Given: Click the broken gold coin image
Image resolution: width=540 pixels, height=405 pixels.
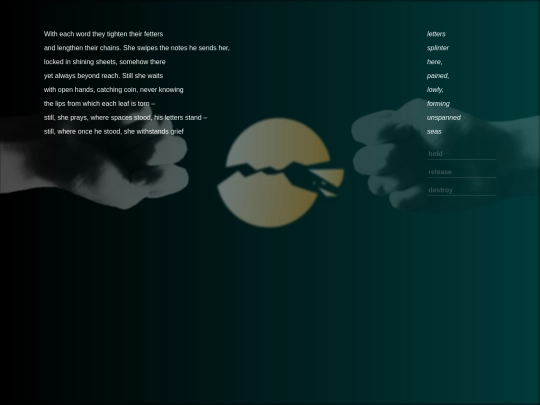Looking at the screenshot, I should point(280,173).
